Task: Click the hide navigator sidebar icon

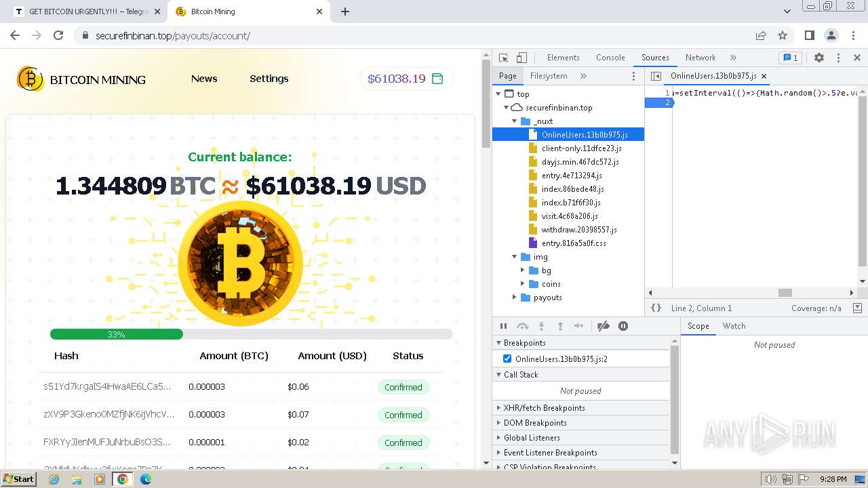Action: click(656, 76)
